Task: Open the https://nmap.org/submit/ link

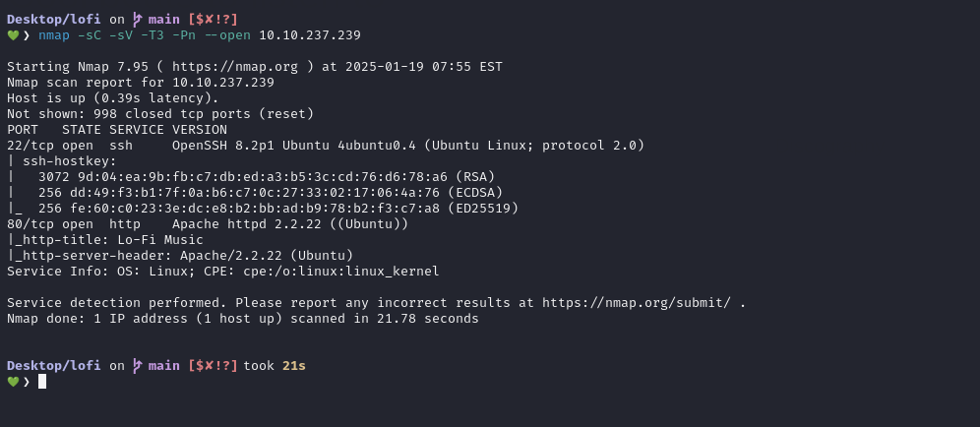Action: [637, 303]
